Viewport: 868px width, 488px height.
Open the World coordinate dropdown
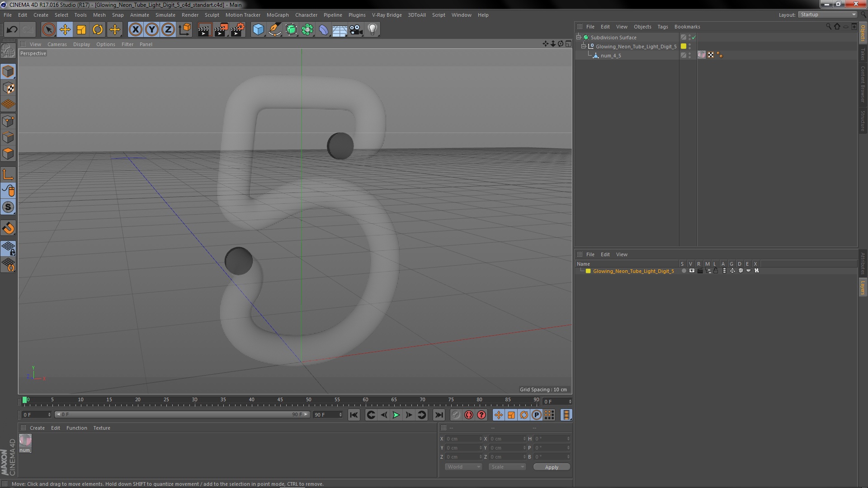(x=463, y=467)
